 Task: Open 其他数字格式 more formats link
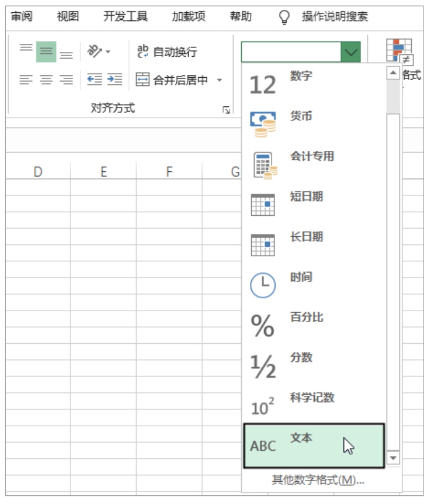click(x=318, y=481)
